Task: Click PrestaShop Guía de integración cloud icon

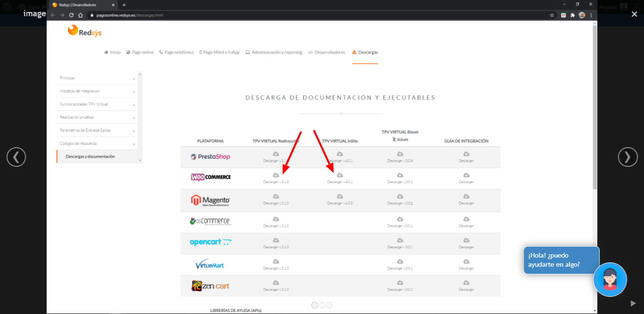Action: point(466,154)
